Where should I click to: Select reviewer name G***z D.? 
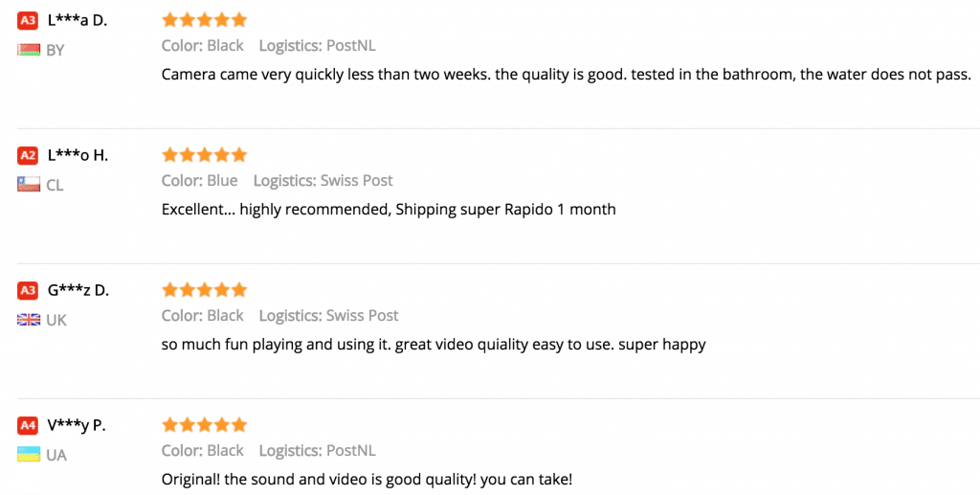pos(78,291)
